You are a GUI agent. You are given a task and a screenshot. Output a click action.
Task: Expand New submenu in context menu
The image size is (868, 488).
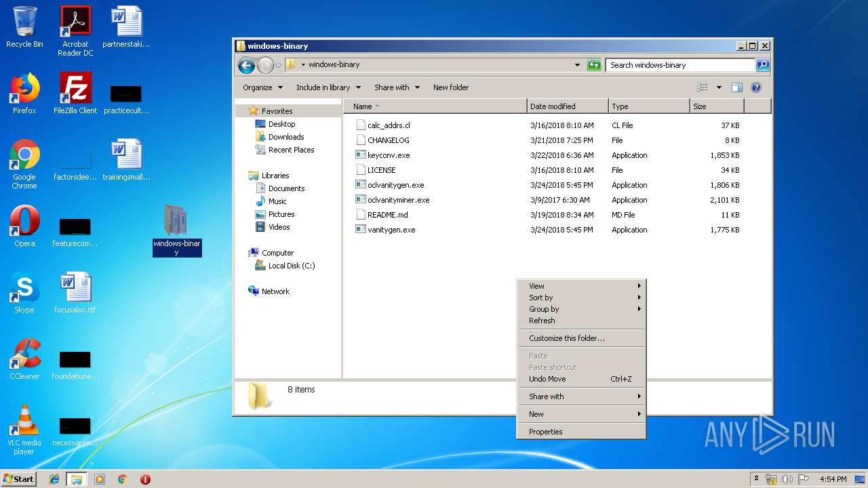(582, 414)
